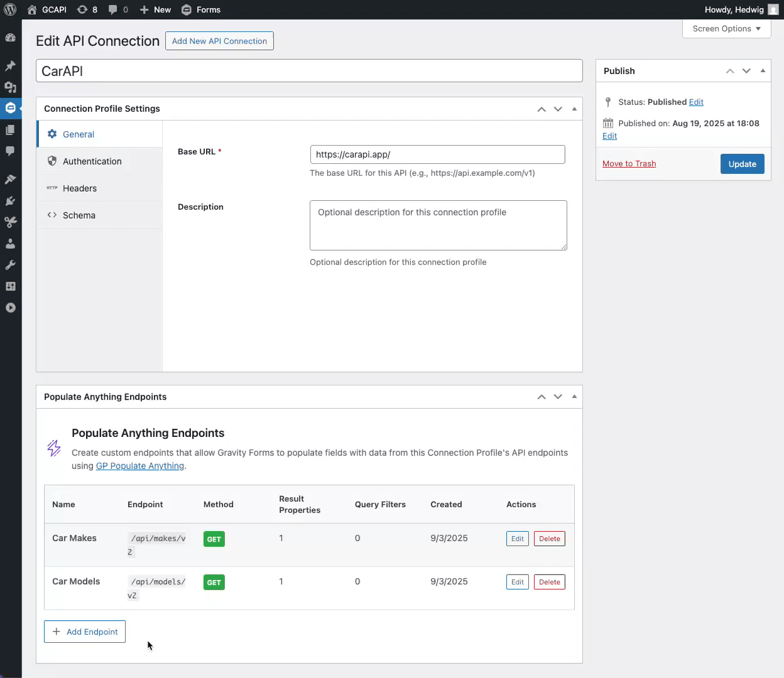Click the GET badge for Car Models
The height and width of the screenshot is (678, 784).
point(214,583)
